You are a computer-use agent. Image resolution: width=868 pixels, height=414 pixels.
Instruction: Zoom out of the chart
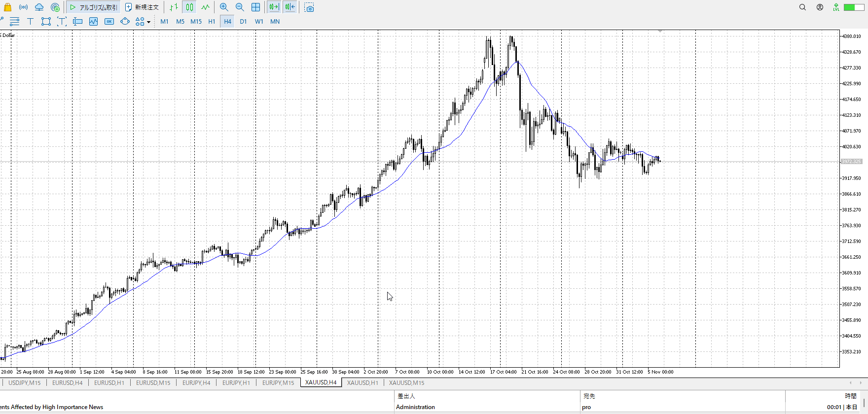240,7
